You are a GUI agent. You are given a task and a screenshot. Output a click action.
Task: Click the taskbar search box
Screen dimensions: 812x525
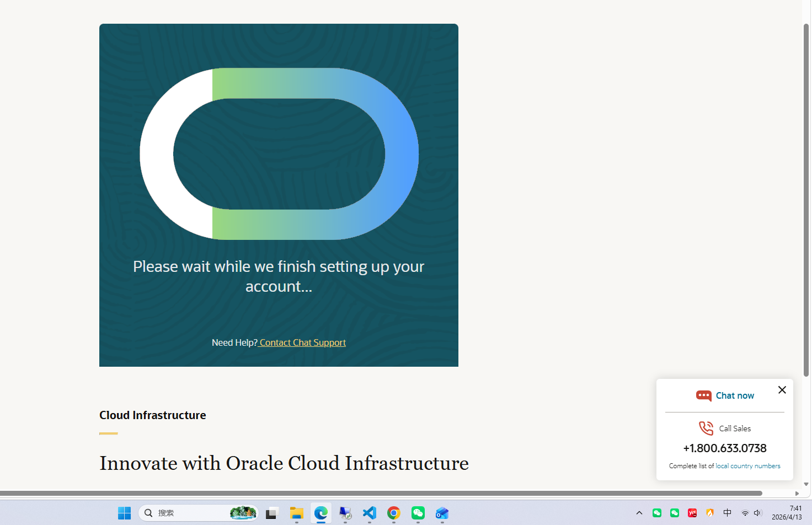pos(198,513)
